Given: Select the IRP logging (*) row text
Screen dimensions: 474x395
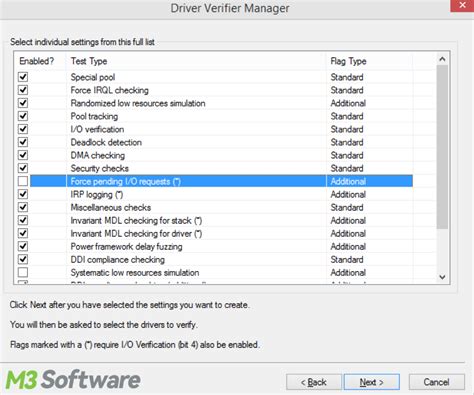Looking at the screenshot, I should [97, 194].
